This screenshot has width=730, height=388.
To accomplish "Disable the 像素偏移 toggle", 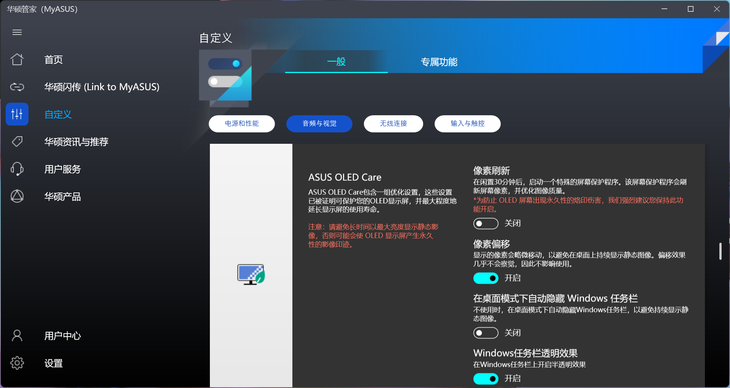I will coord(486,278).
